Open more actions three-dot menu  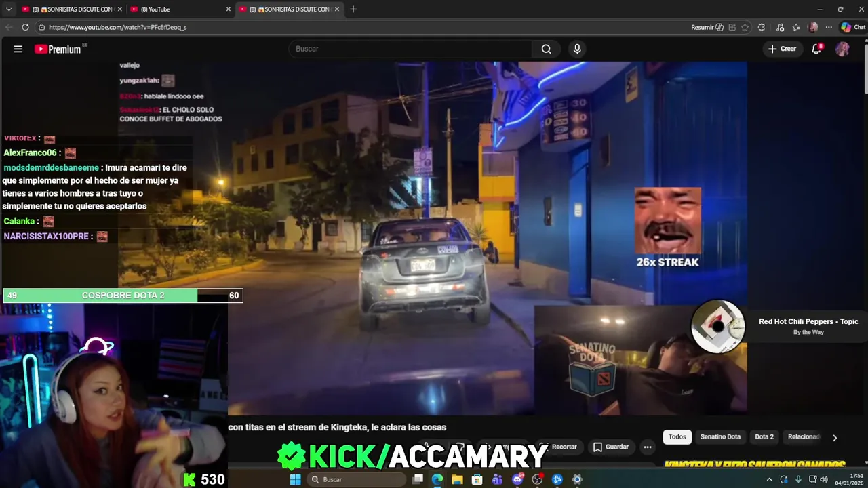tap(648, 447)
